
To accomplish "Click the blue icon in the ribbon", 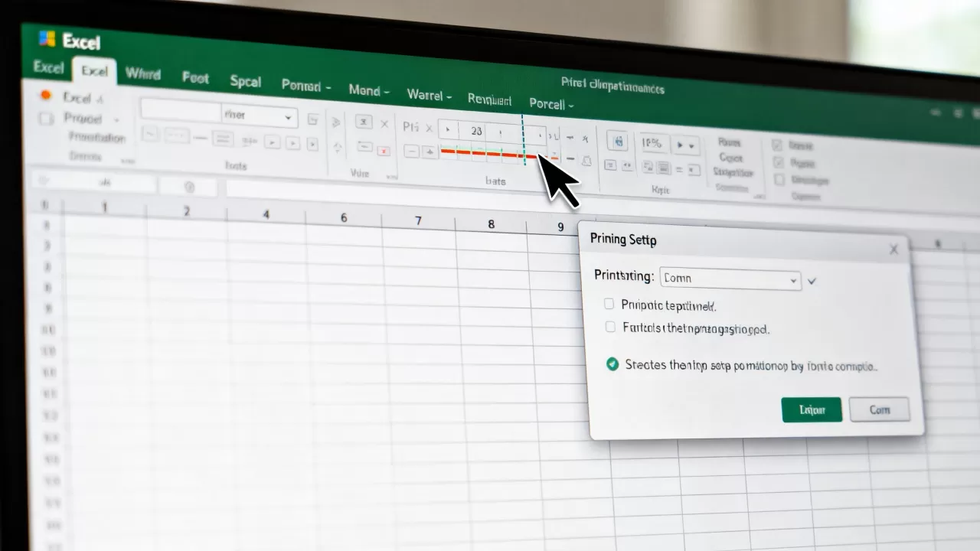I will pyautogui.click(x=618, y=142).
